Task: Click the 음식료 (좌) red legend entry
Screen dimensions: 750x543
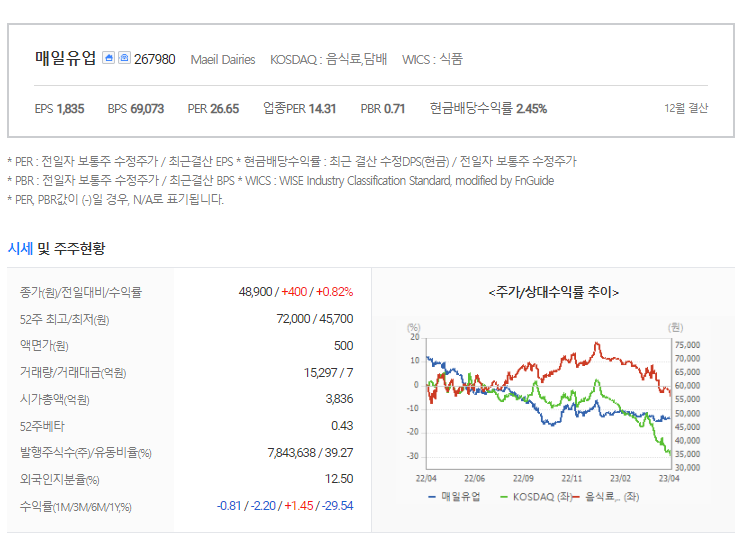Action: pyautogui.click(x=606, y=497)
